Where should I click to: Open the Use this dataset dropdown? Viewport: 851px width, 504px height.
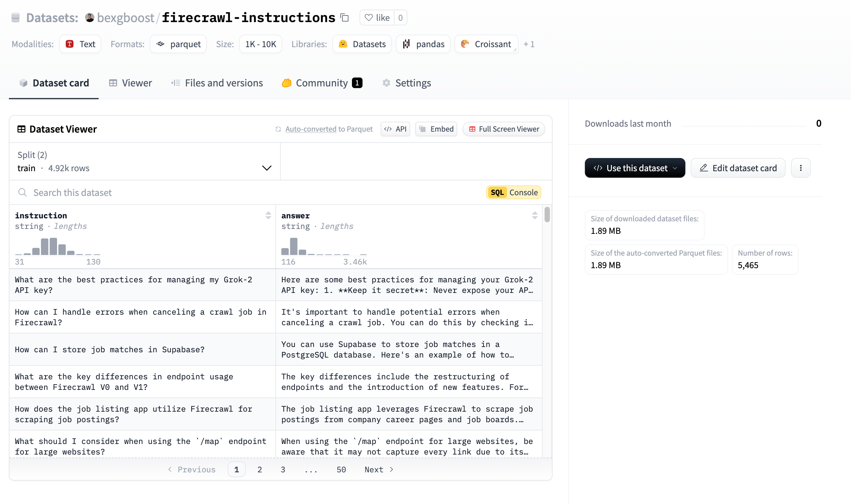(634, 168)
